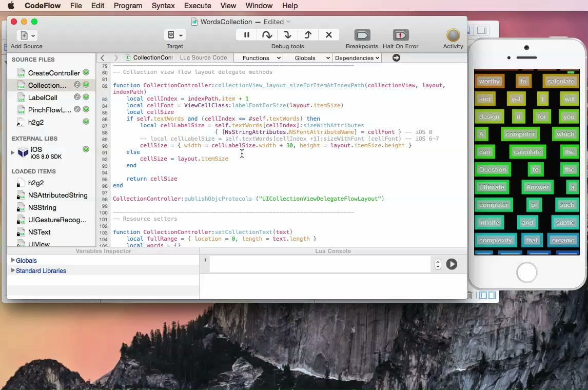Click green status indicator for CreateController
The width and height of the screenshot is (588, 390).
coord(86,72)
